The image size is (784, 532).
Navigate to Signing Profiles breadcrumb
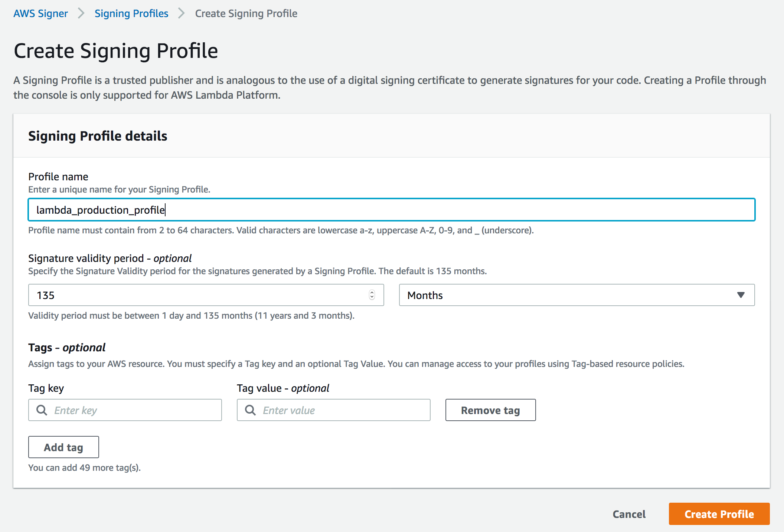pos(131,14)
